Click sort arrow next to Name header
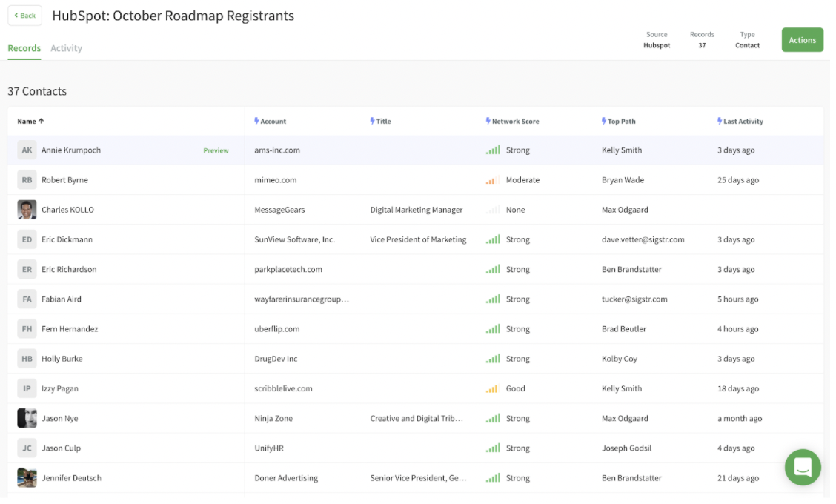The height and width of the screenshot is (504, 836). click(x=41, y=121)
